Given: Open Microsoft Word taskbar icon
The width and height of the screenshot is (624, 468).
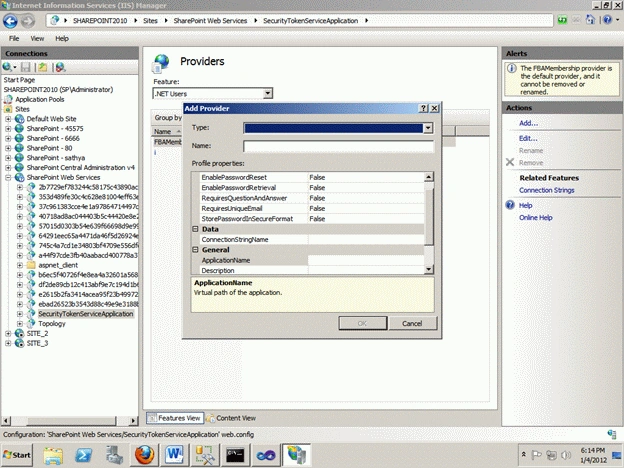Looking at the screenshot, I should (x=174, y=454).
